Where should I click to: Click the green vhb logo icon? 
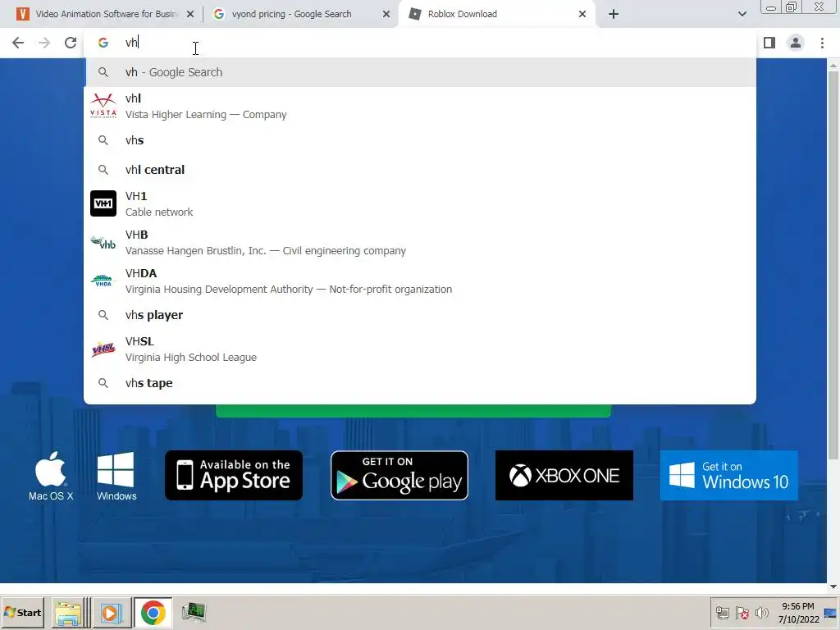[x=103, y=242]
